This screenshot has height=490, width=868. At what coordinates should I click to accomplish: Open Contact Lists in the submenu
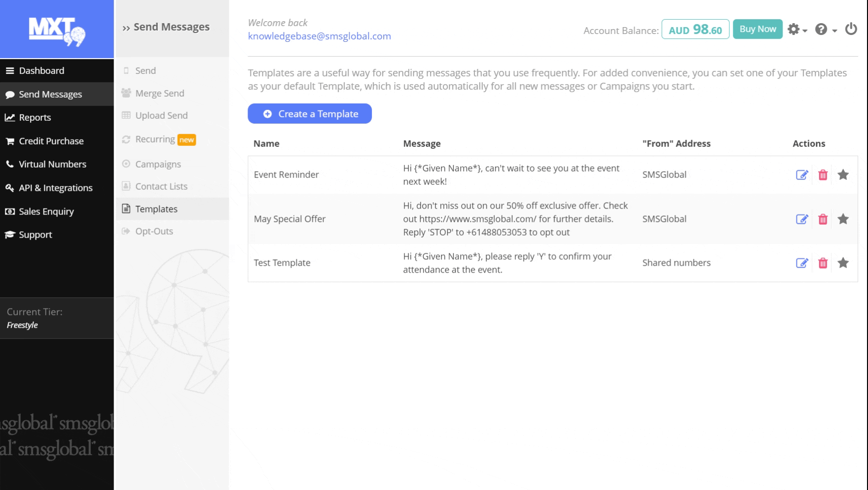tap(161, 186)
